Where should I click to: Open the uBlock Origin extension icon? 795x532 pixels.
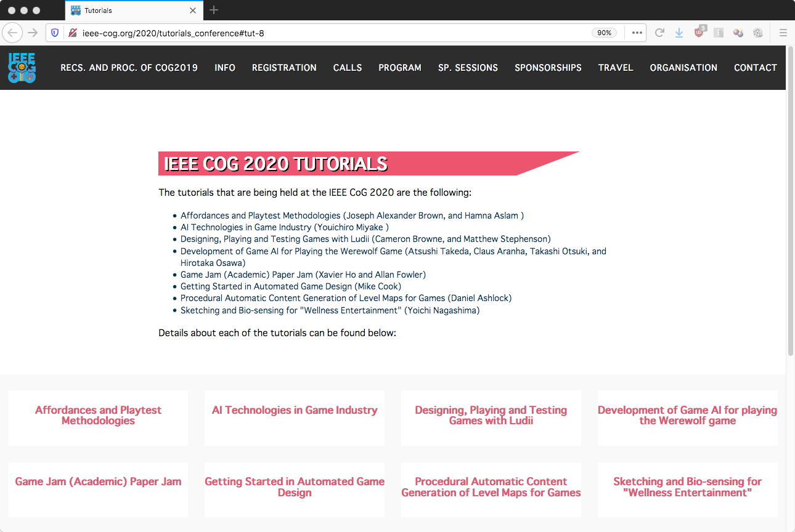699,32
